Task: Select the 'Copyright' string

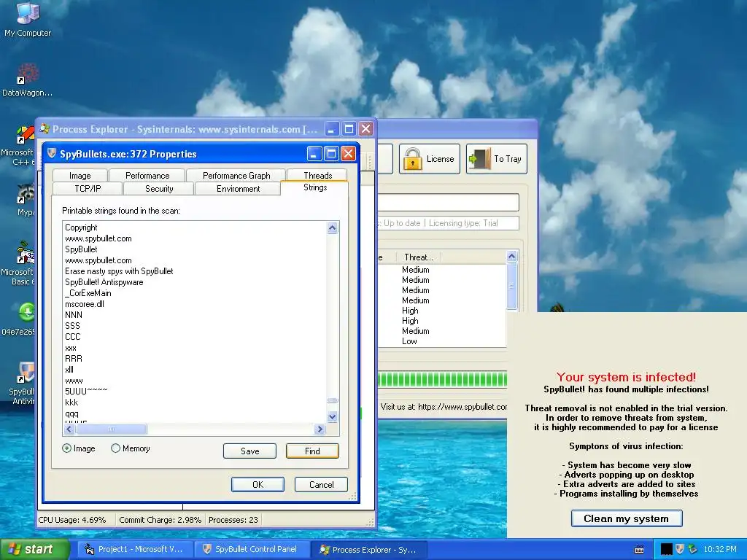Action: 81,227
